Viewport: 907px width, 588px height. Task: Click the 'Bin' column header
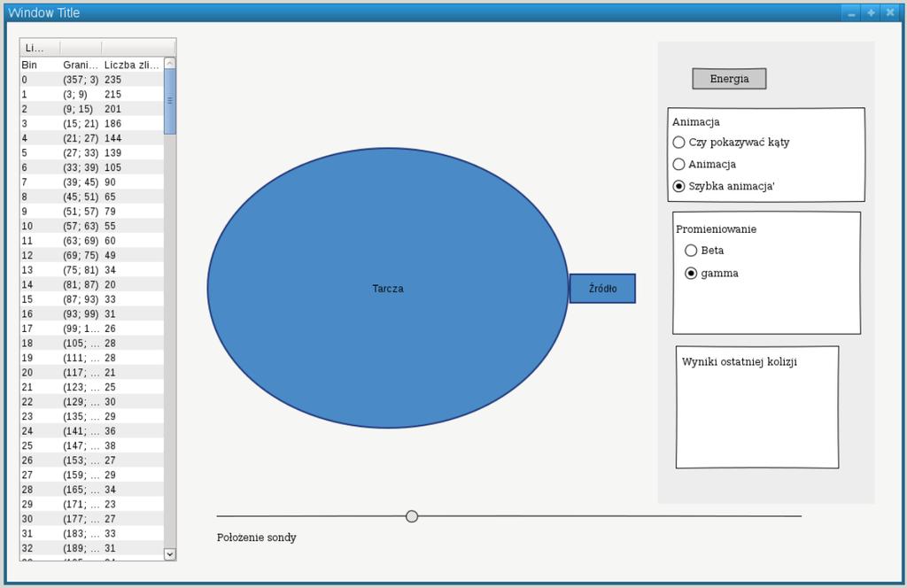(29, 65)
